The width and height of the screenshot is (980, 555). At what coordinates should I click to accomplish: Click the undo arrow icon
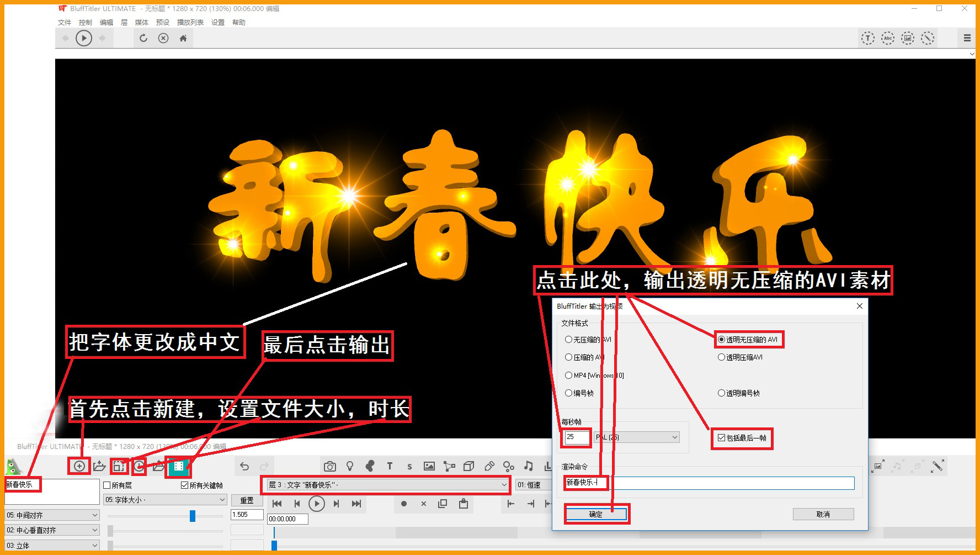pyautogui.click(x=244, y=466)
